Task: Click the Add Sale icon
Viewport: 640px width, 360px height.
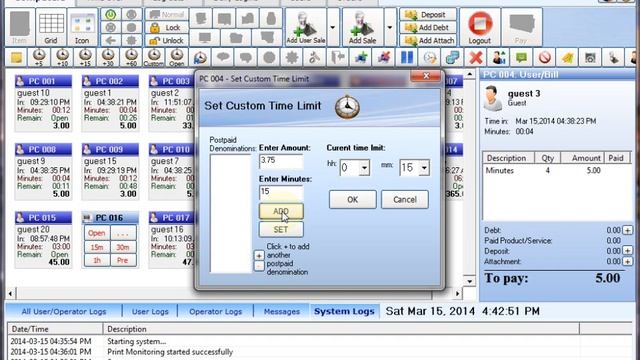Action: [x=362, y=27]
